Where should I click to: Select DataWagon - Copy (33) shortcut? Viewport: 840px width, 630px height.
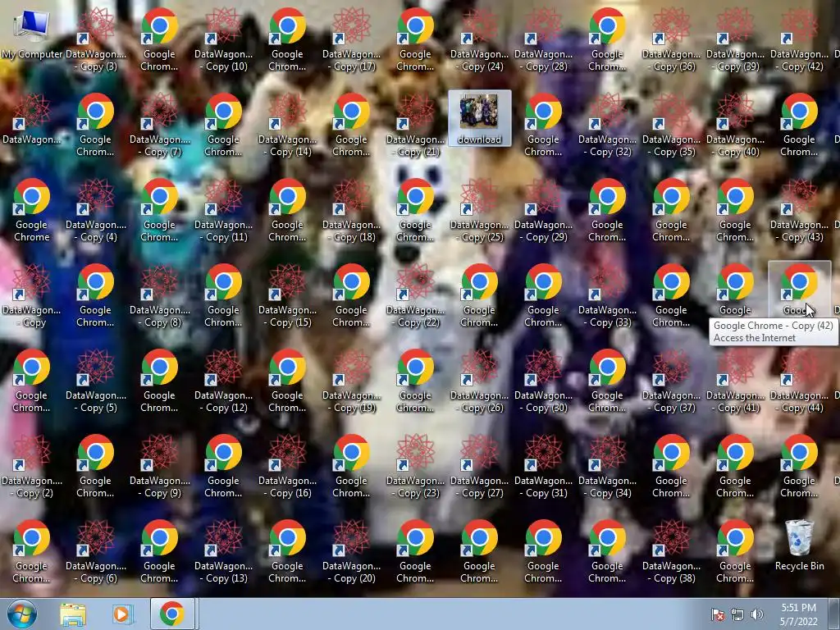pyautogui.click(x=608, y=294)
